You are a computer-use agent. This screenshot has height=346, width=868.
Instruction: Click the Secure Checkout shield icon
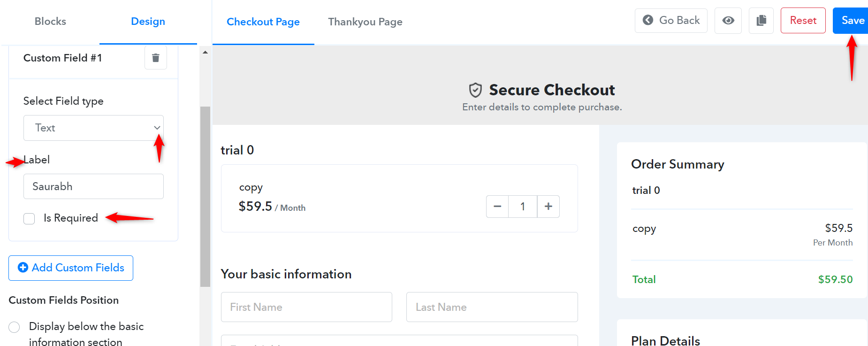click(x=475, y=90)
